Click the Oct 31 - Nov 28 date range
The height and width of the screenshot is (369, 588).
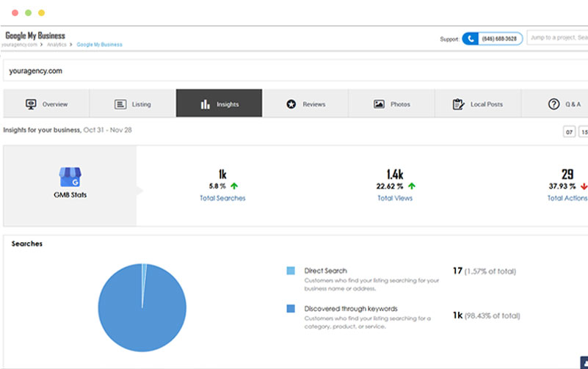(x=107, y=130)
